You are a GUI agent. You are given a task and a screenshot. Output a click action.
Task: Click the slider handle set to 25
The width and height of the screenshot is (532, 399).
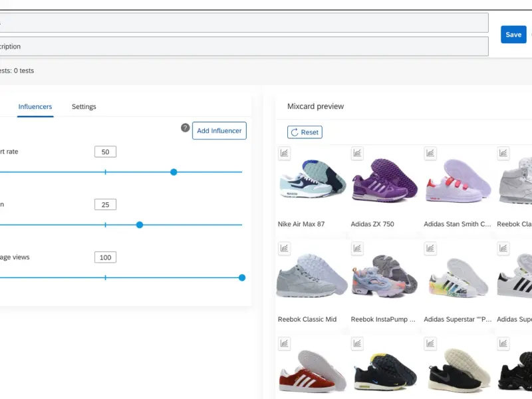point(140,225)
